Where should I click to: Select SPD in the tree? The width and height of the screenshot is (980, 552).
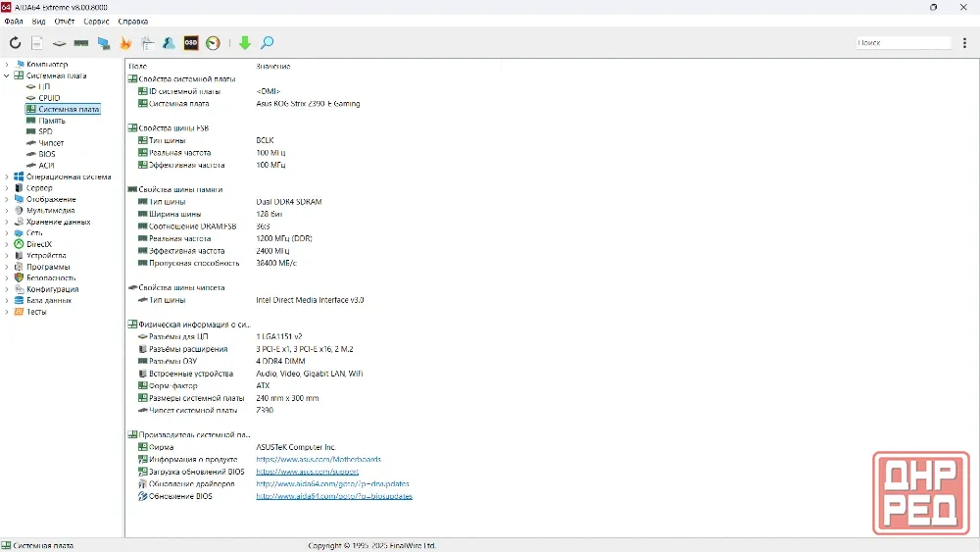coord(45,131)
